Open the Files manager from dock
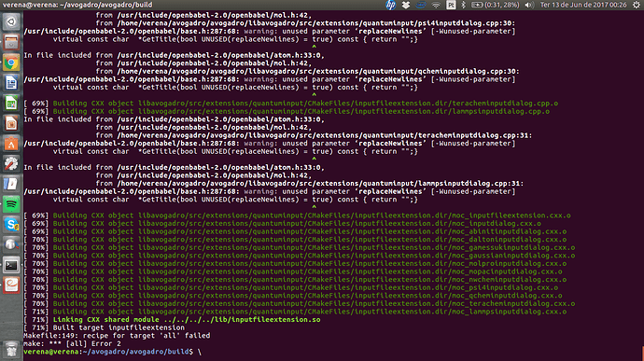 click(x=11, y=42)
